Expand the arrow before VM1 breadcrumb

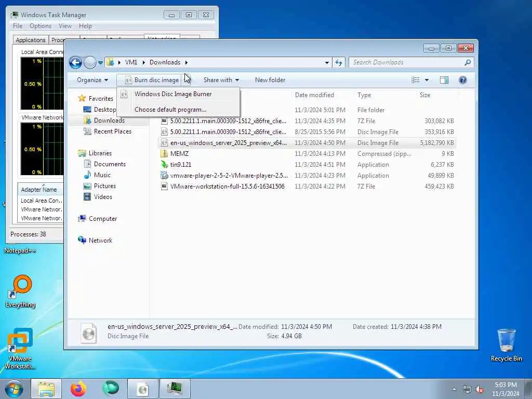(119, 63)
